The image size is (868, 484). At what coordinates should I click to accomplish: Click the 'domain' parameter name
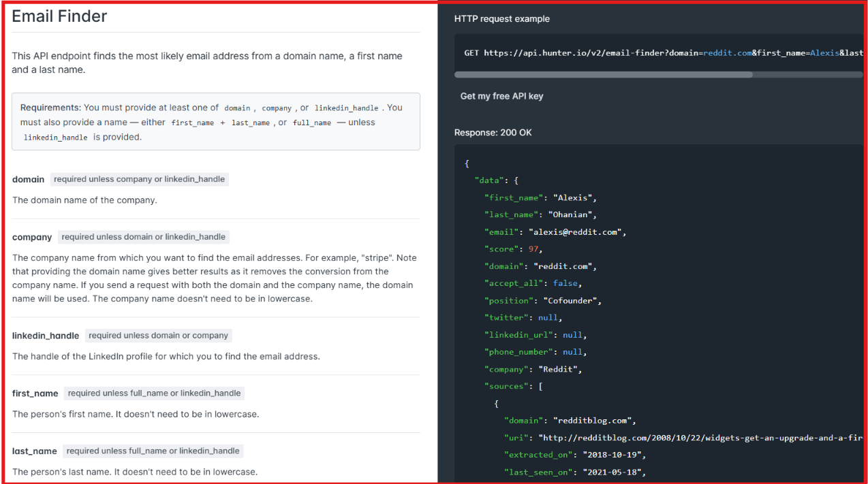point(28,180)
